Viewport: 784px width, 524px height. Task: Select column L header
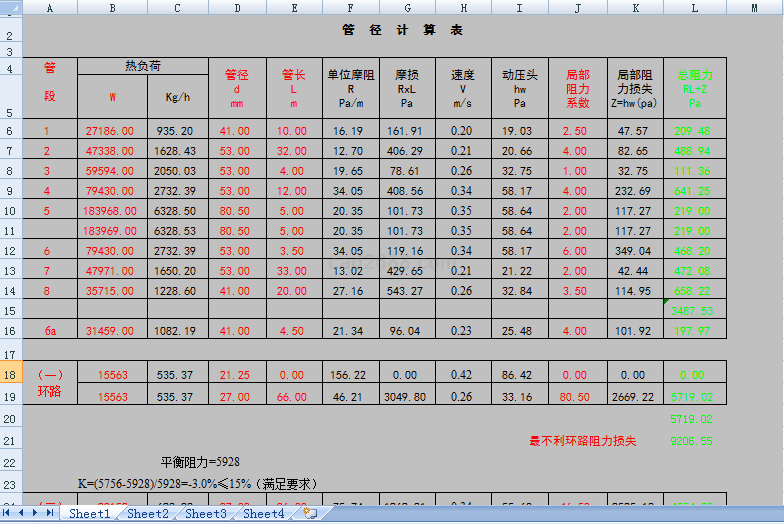[x=694, y=6]
